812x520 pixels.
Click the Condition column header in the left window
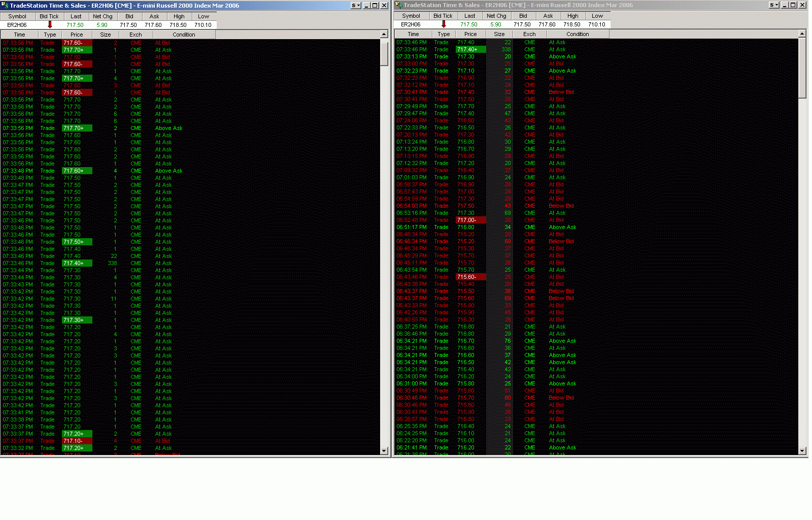pyautogui.click(x=184, y=35)
